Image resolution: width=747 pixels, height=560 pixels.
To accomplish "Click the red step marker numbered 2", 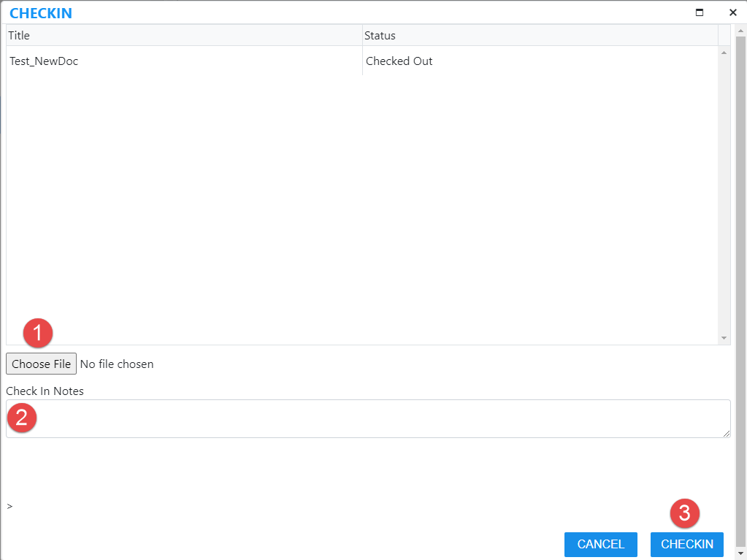I will (x=22, y=418).
